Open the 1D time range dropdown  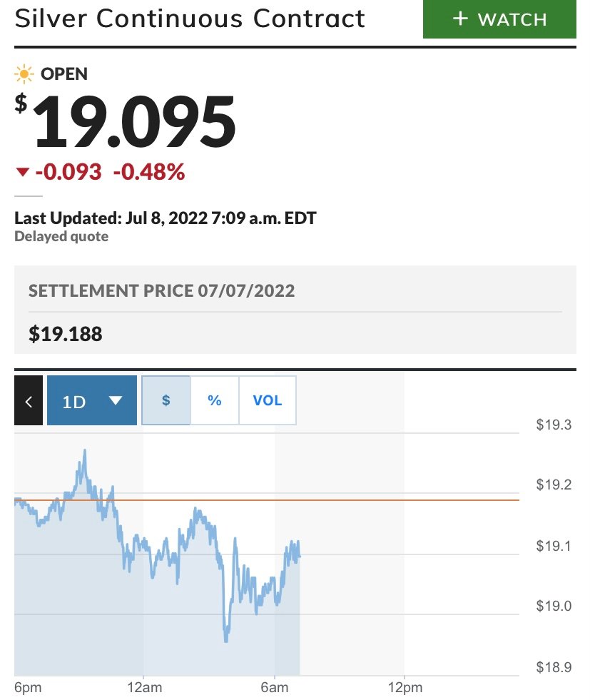(x=92, y=400)
